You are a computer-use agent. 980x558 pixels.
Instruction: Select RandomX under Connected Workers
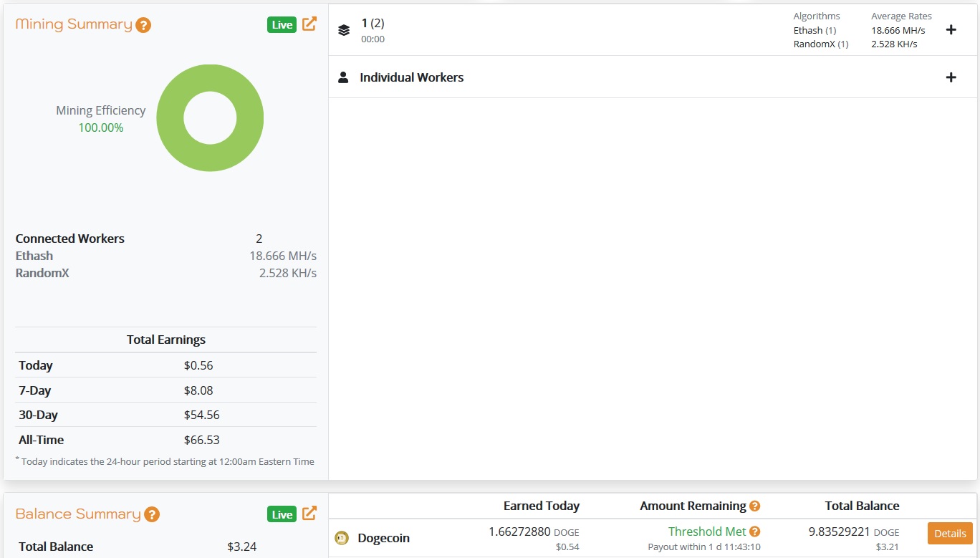42,273
